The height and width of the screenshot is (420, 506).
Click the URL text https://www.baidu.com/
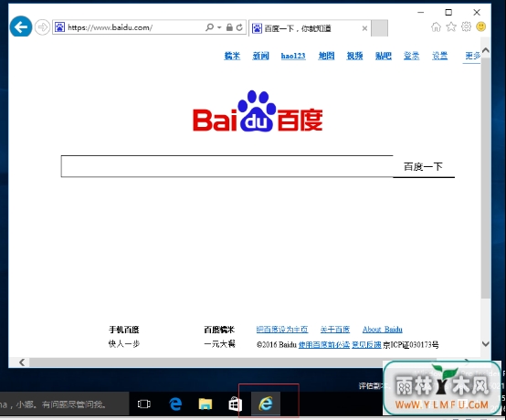tap(110, 27)
